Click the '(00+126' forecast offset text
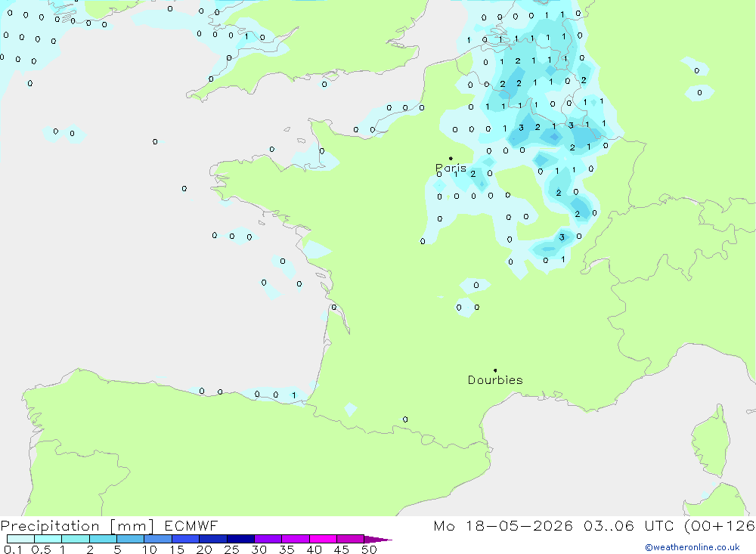The image size is (756, 554). [x=720, y=526]
